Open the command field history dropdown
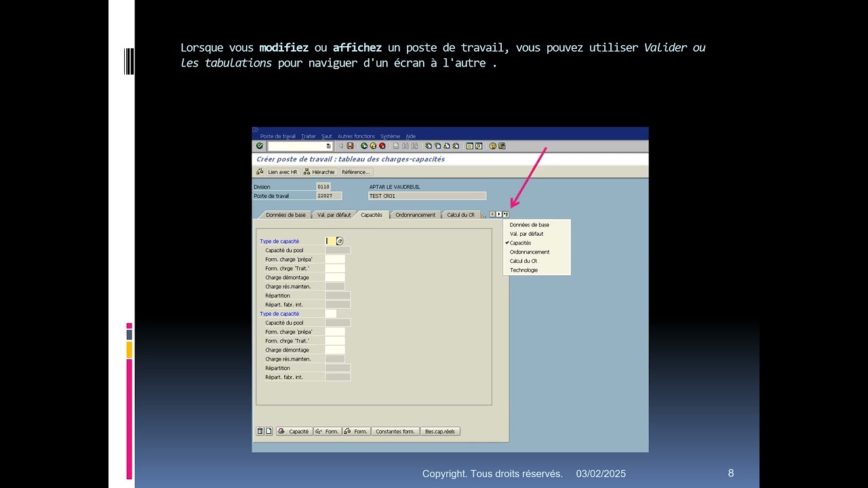This screenshot has height=488, width=868. point(328,146)
